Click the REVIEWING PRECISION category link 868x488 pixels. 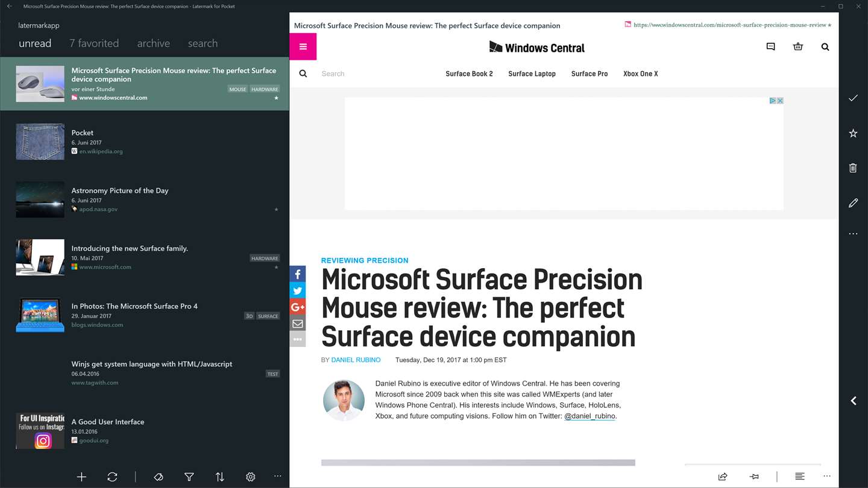click(365, 260)
